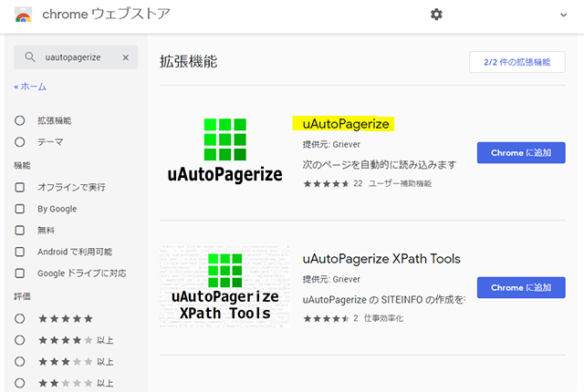Check the オフラインで実行 checkbox
584x392 pixels.
[x=20, y=187]
